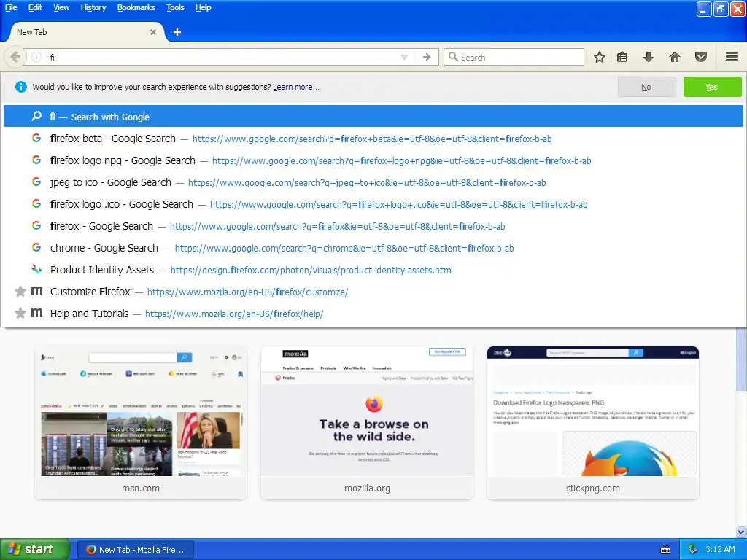Open a new tab with the plus button
This screenshot has height=560, width=747.
177,32
